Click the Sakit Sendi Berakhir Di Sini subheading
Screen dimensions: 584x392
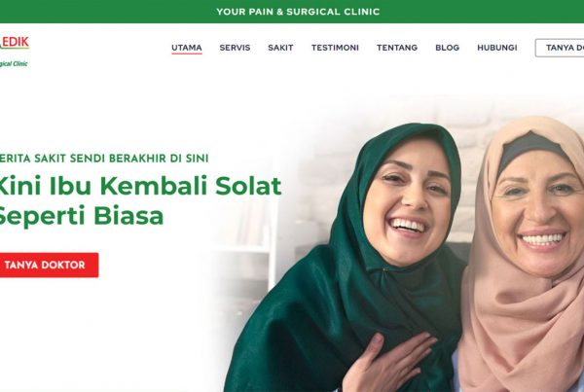click(x=104, y=158)
